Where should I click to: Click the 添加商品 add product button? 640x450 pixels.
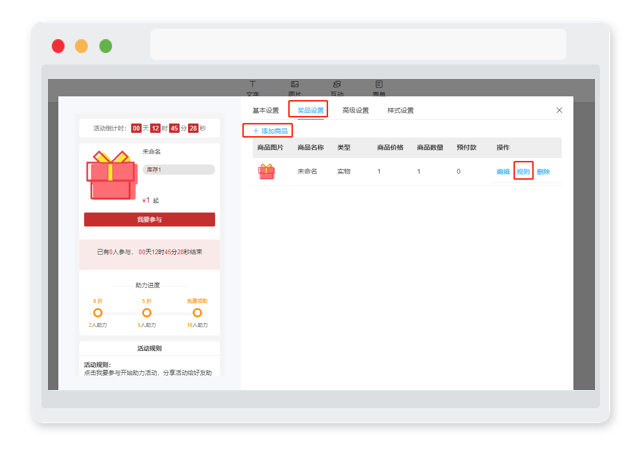click(270, 131)
